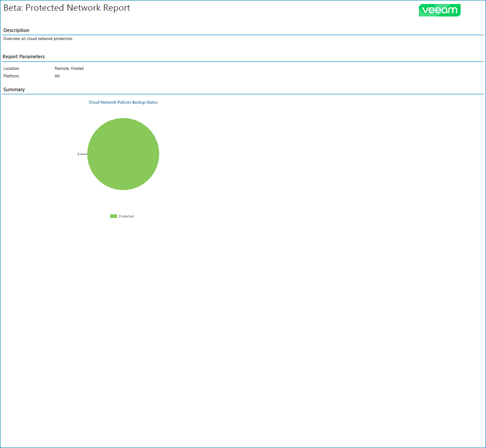Click the pie chart data label 4
This screenshot has height=448, width=486.
[78, 154]
